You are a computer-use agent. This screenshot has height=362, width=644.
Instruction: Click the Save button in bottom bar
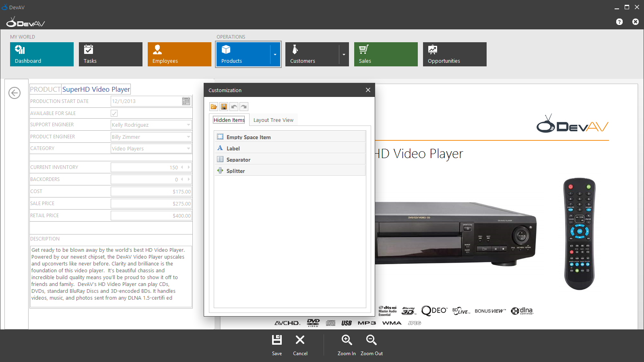click(277, 345)
